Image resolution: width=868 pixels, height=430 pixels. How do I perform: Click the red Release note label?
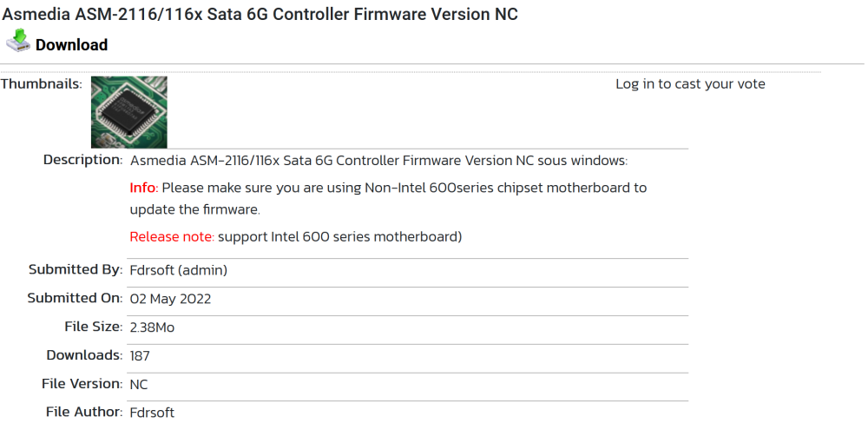[172, 236]
